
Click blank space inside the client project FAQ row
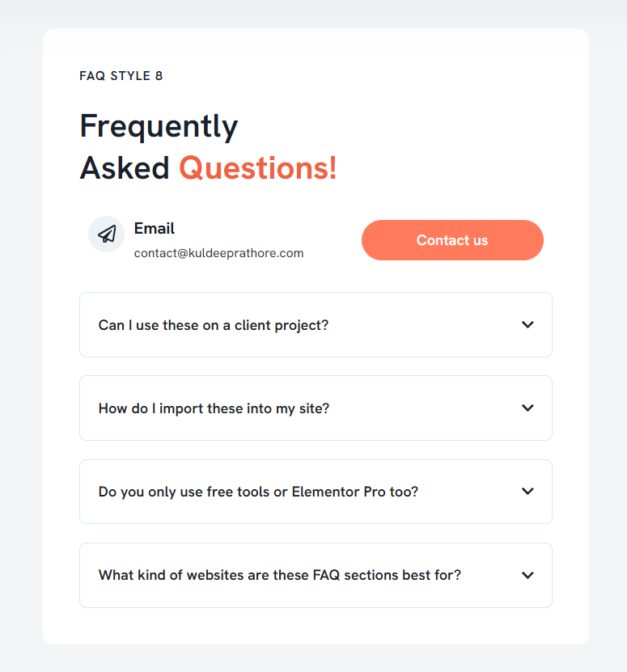425,325
